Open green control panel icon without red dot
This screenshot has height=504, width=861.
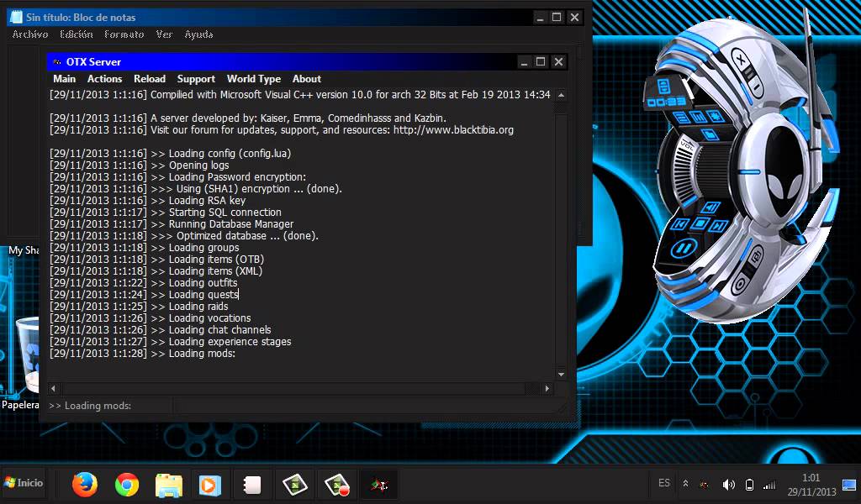[295, 484]
